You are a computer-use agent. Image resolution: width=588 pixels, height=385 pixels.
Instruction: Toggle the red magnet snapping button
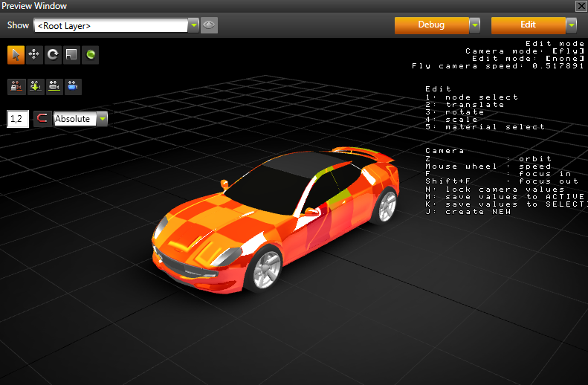click(42, 119)
